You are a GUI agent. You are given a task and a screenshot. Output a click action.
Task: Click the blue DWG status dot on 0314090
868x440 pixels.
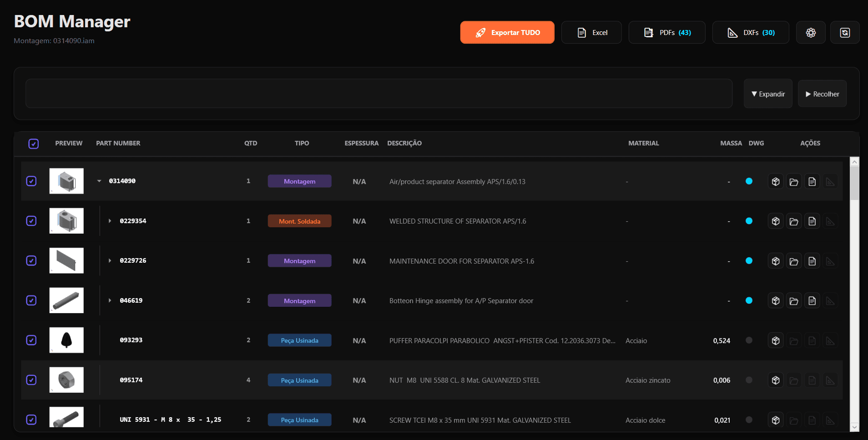pos(749,181)
